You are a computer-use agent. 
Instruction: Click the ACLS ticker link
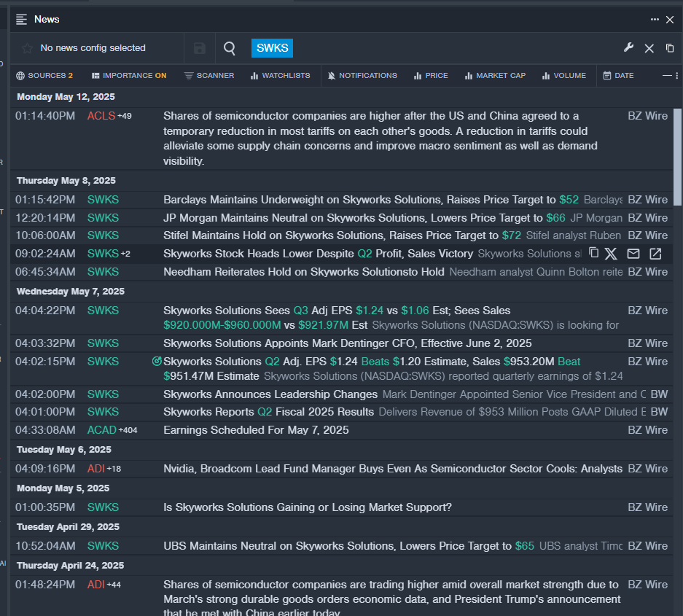pos(101,116)
